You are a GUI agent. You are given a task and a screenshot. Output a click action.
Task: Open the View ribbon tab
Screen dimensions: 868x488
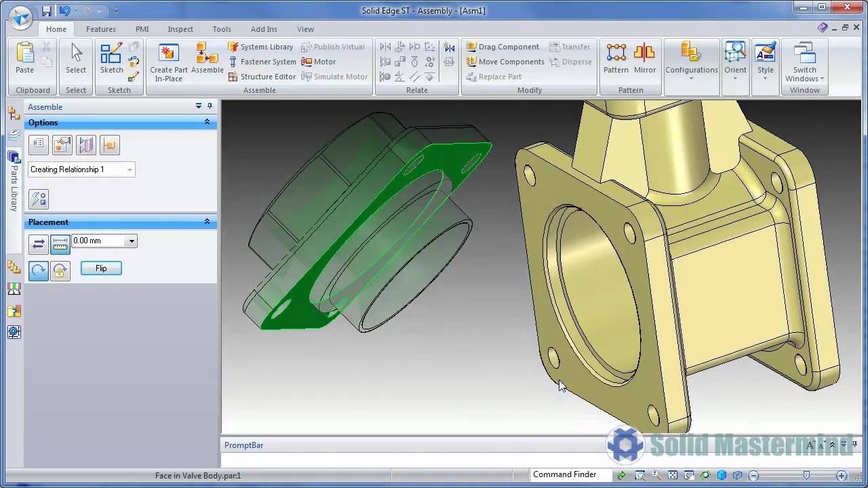[305, 29]
